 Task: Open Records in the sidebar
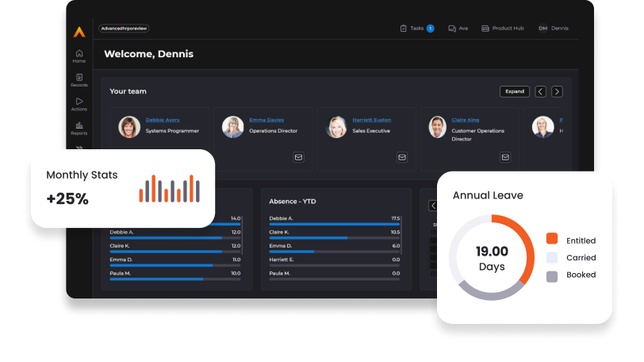[79, 80]
